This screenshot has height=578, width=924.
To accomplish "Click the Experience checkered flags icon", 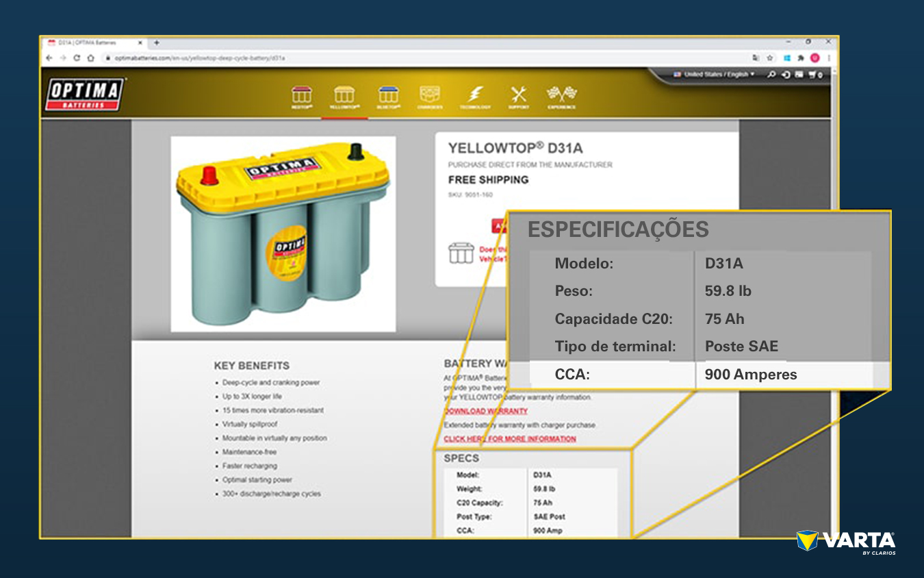I will [x=561, y=97].
